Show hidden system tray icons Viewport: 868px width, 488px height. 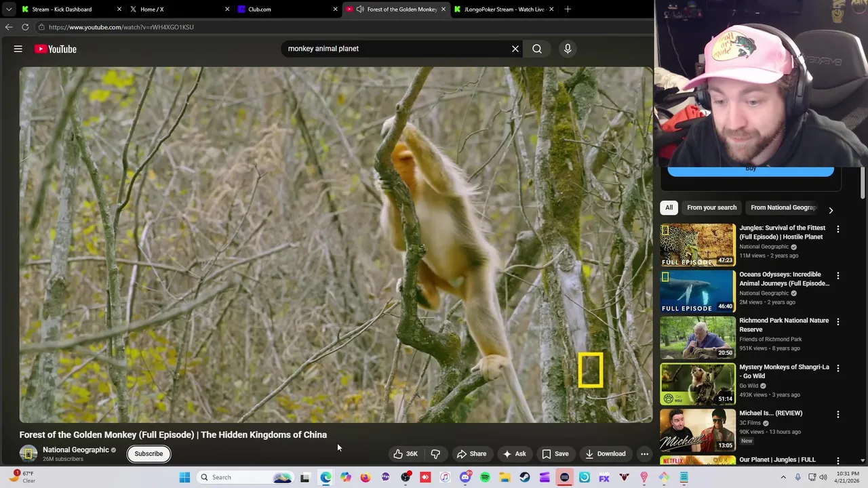tap(783, 477)
